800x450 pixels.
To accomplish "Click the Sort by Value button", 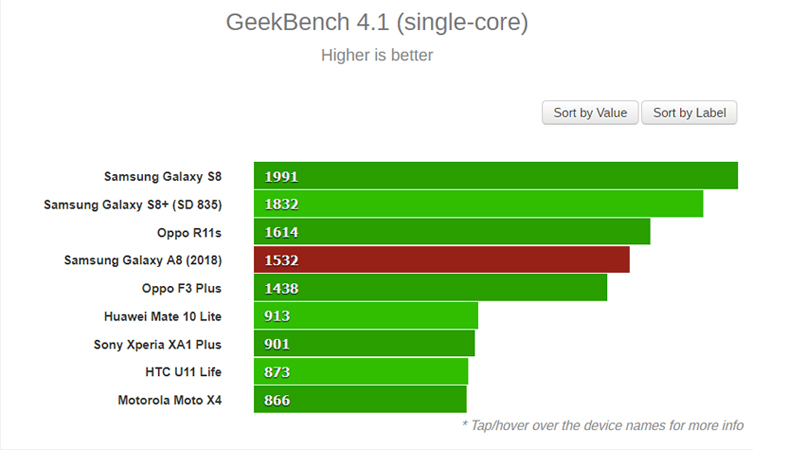I will pyautogui.click(x=590, y=113).
